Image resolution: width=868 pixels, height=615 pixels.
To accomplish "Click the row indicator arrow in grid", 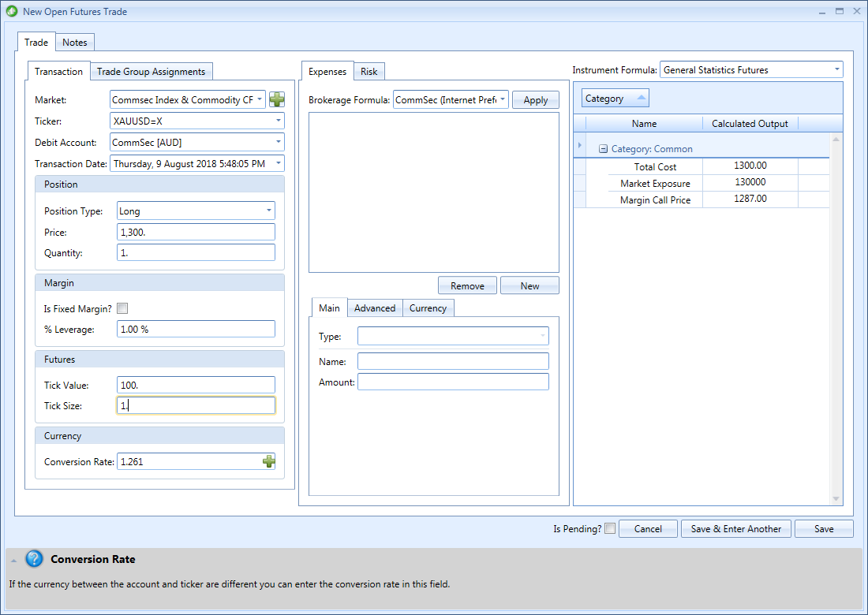I will pyautogui.click(x=580, y=145).
